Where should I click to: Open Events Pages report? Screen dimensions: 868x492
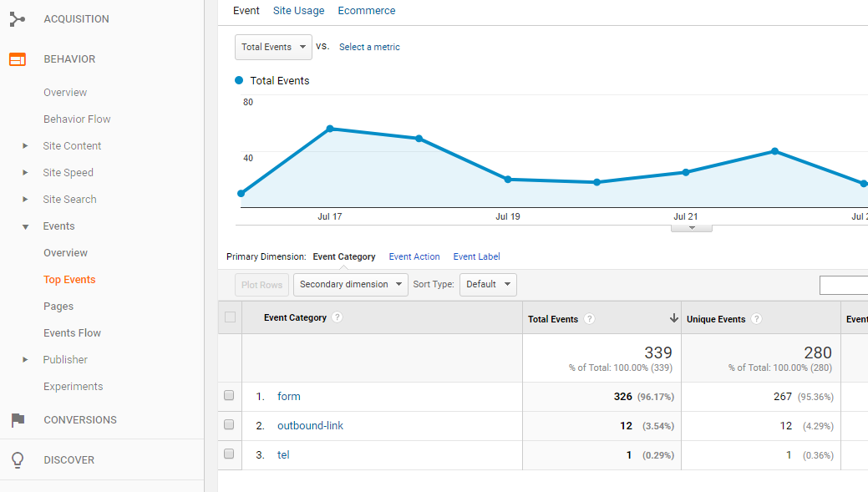[x=58, y=307]
